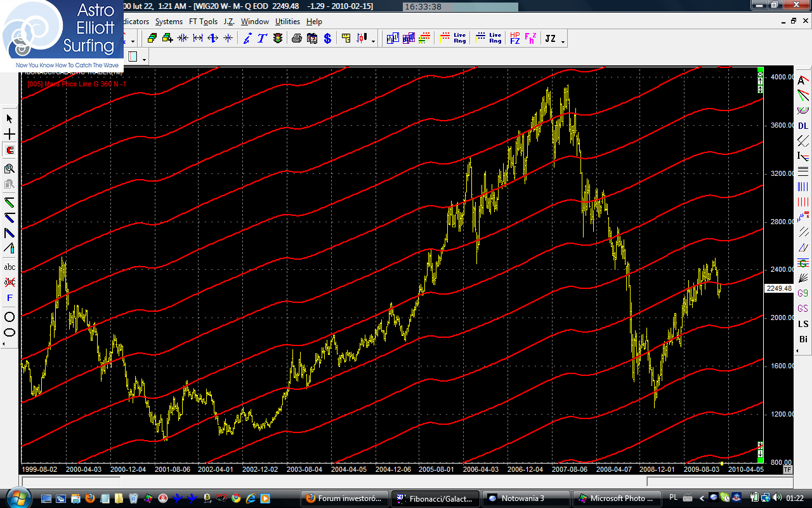This screenshot has width=812, height=508.
Task: Click the DL tool in right sidebar
Action: click(x=803, y=126)
